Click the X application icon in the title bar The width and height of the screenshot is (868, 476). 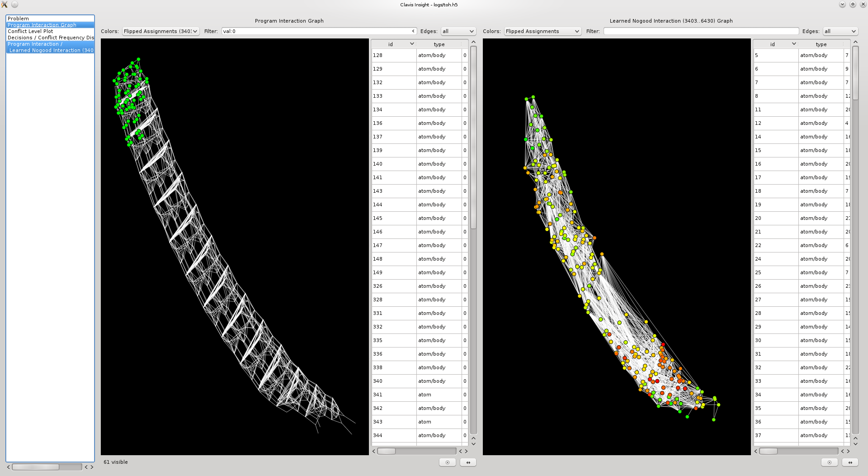point(5,5)
